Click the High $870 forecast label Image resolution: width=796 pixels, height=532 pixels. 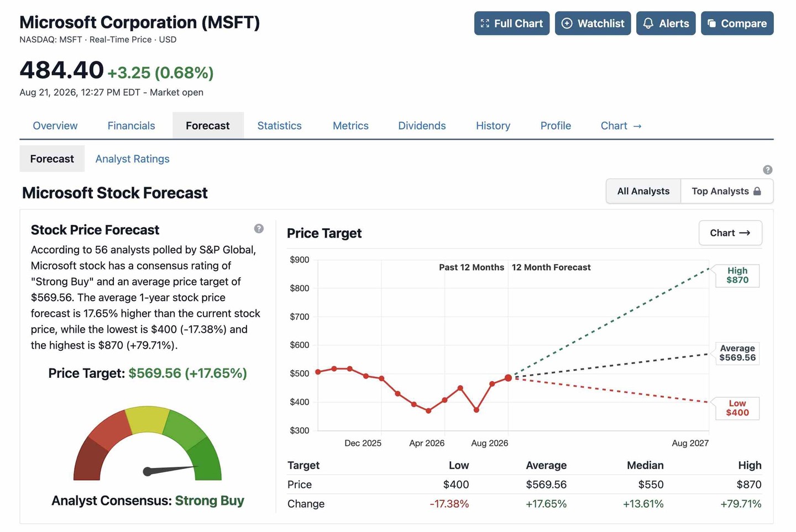point(737,275)
